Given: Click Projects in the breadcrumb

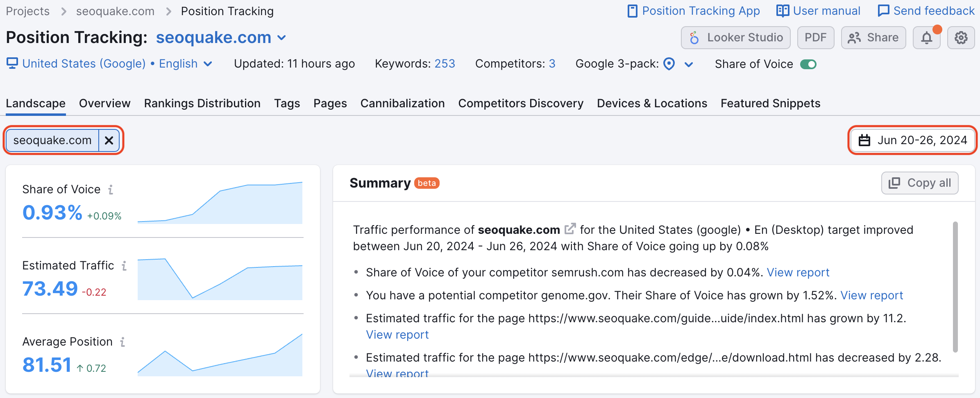Looking at the screenshot, I should [28, 11].
